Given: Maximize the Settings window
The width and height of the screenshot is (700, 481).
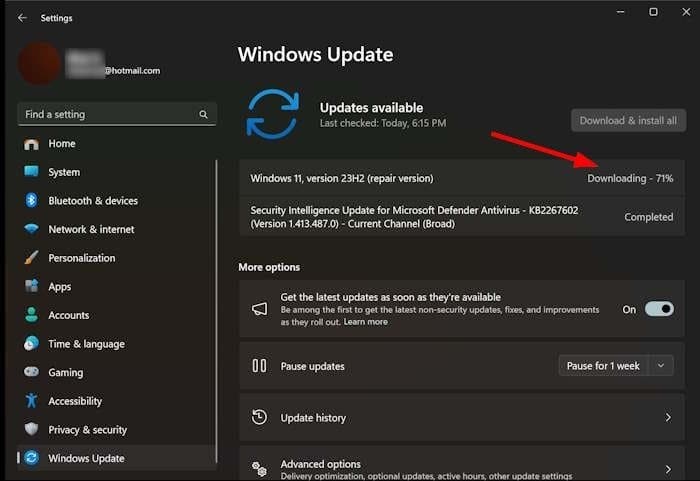Looking at the screenshot, I should [653, 12].
